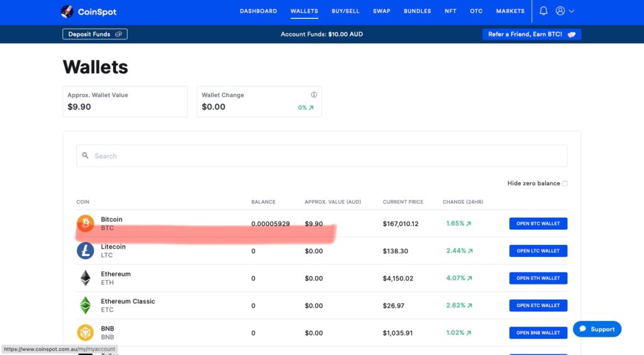Sort by CHANGE (24HR) column header

pos(463,202)
